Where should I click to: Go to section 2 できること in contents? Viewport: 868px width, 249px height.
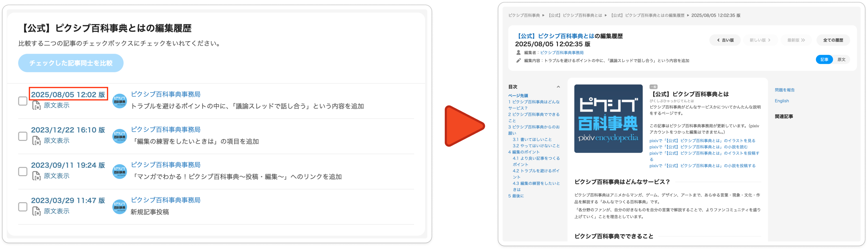[x=534, y=118]
